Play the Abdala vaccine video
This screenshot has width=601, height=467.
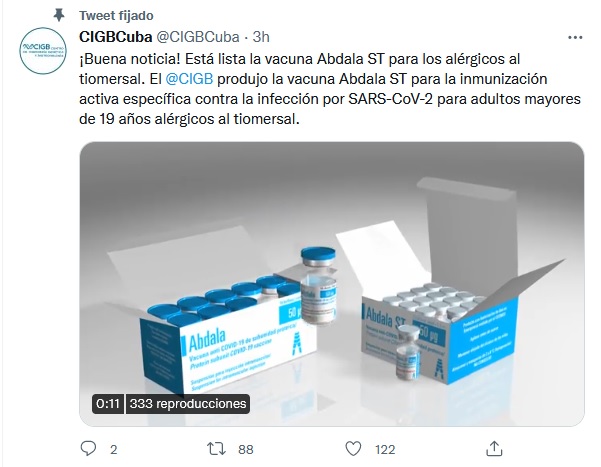pyautogui.click(x=332, y=284)
